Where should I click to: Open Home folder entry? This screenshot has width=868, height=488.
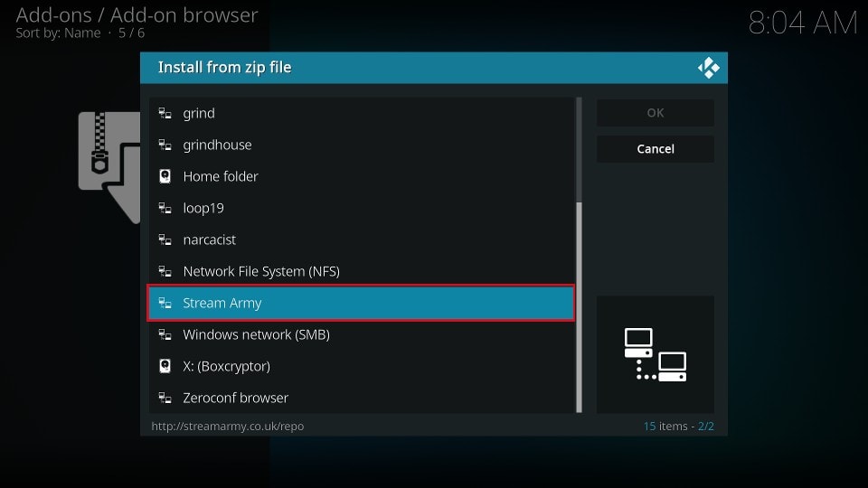pyautogui.click(x=362, y=176)
